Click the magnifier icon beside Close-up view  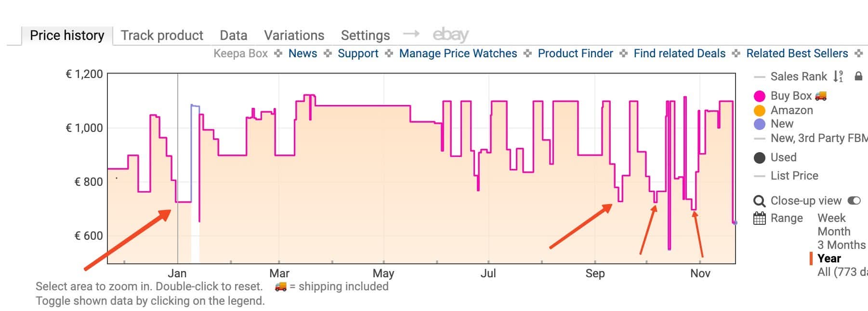759,201
